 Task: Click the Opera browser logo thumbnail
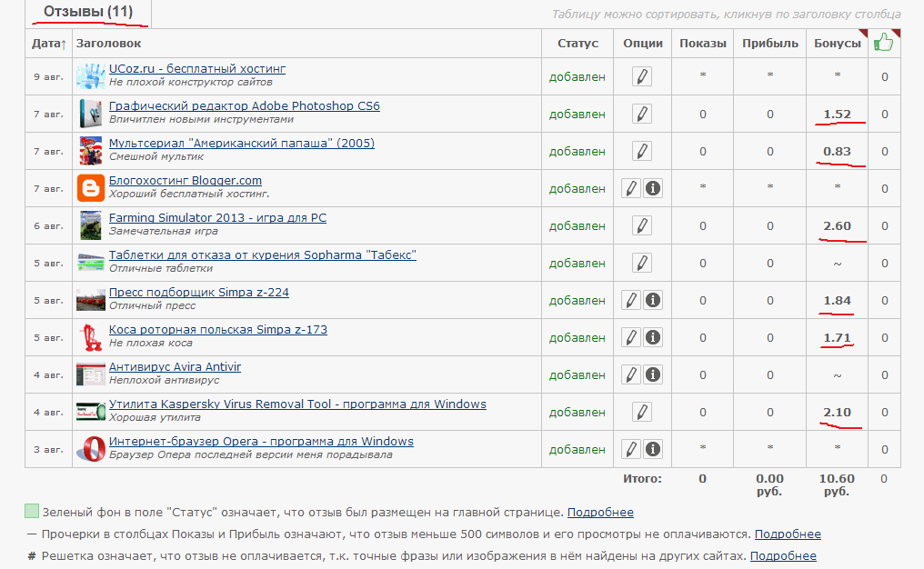click(x=91, y=449)
